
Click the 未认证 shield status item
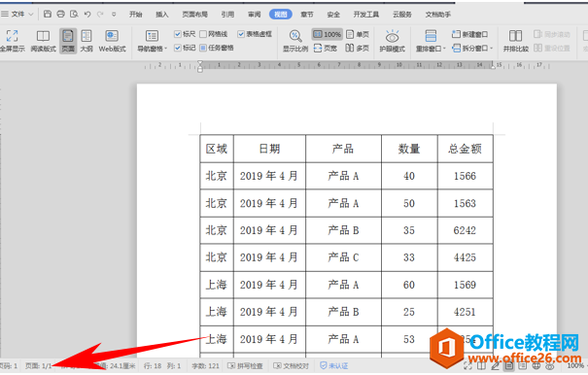333,365
